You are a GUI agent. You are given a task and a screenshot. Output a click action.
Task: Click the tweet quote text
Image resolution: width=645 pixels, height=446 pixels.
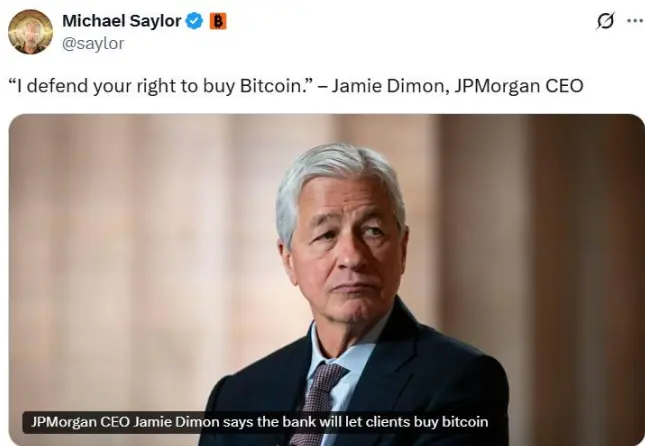296,86
